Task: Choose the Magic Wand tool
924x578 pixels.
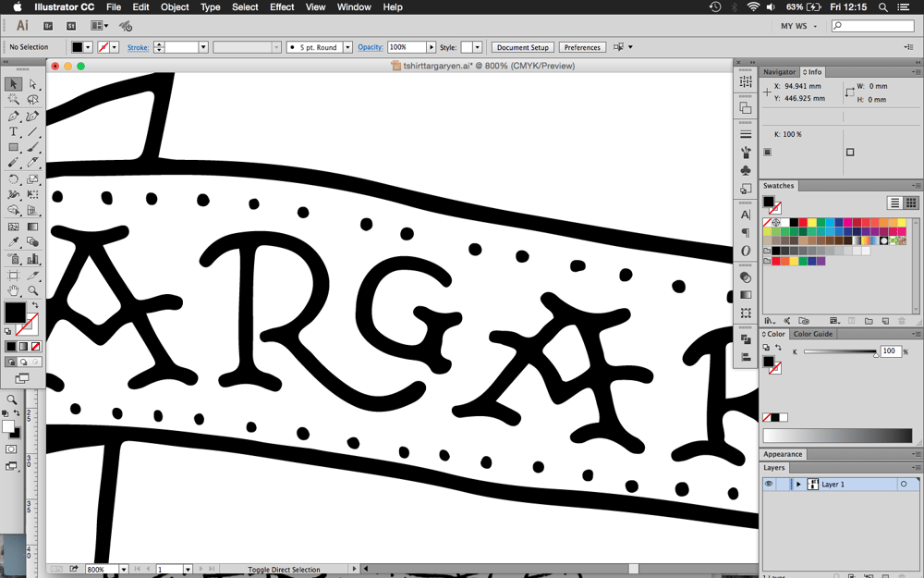Action: [14, 100]
